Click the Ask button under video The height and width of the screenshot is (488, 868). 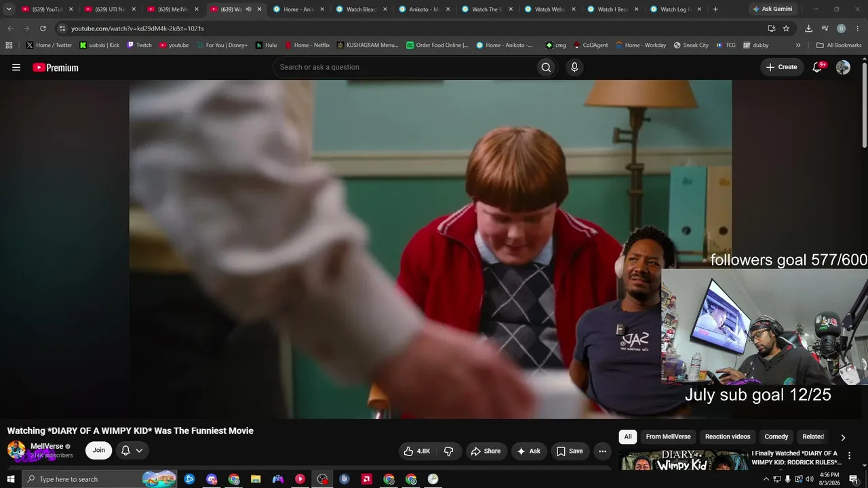[x=529, y=451]
